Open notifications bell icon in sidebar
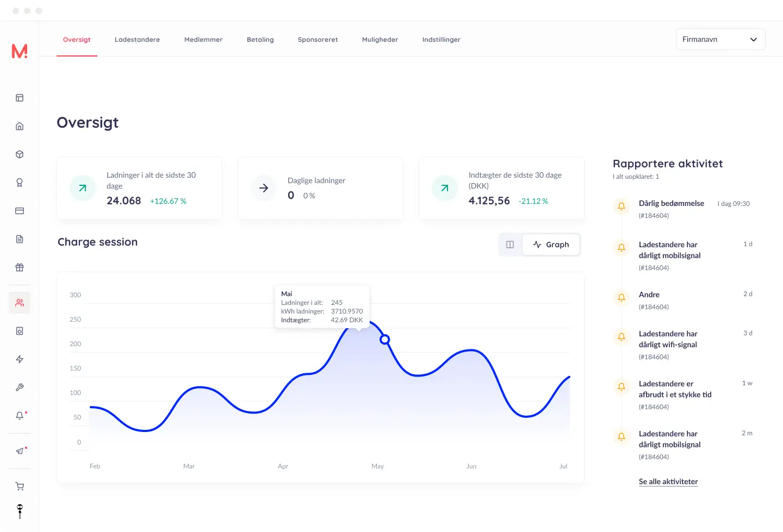The height and width of the screenshot is (532, 783). point(20,416)
